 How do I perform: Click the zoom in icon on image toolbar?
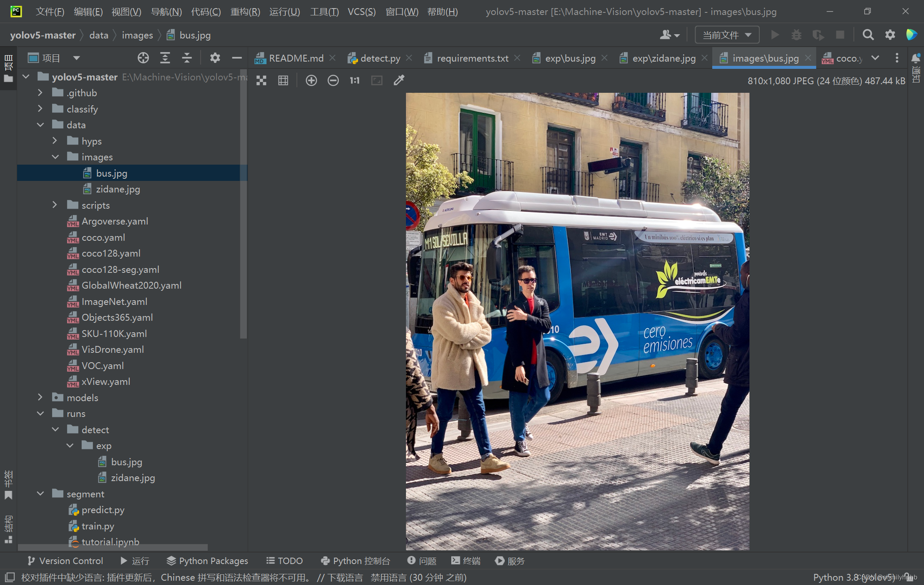311,80
